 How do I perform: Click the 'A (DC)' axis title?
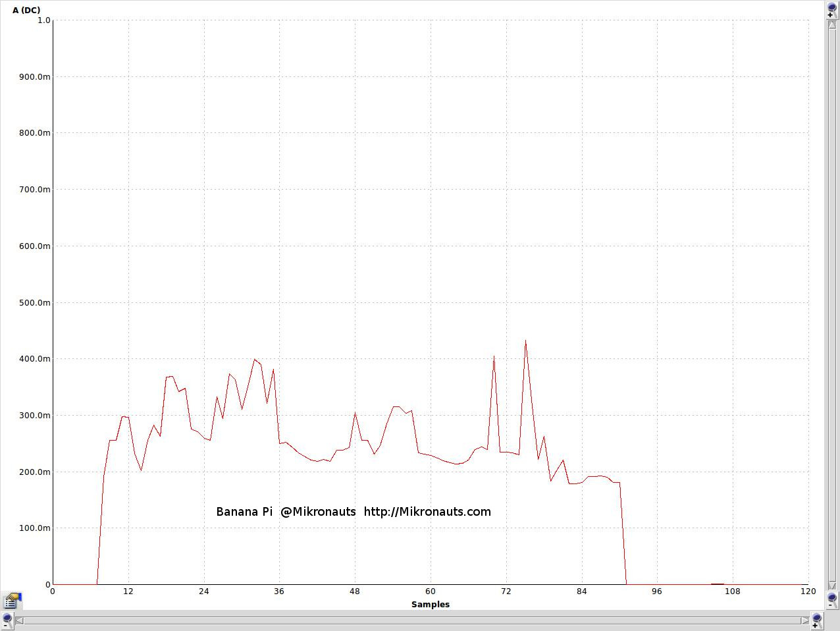[26, 10]
